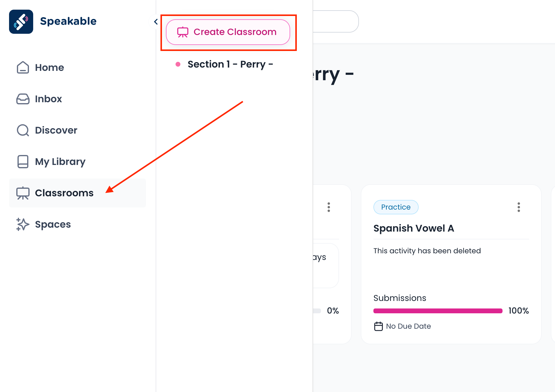Click the calendar icon beside No Due Date
The height and width of the screenshot is (392, 555).
(378, 326)
